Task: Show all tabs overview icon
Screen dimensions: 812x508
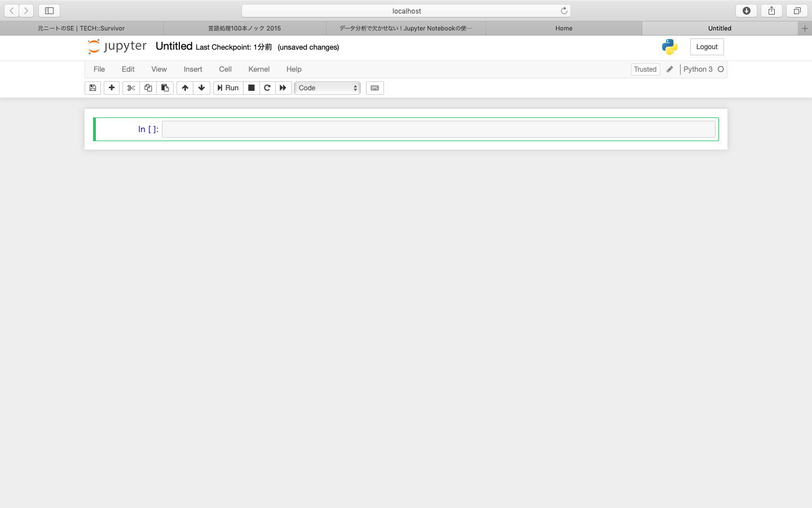Action: (797, 11)
